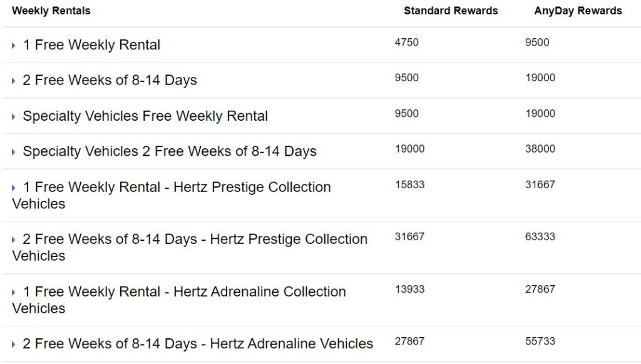This screenshot has height=364, width=641.
Task: Expand arrow for 1 Free Weekly Rental Prestige Collection
Action: [13, 188]
